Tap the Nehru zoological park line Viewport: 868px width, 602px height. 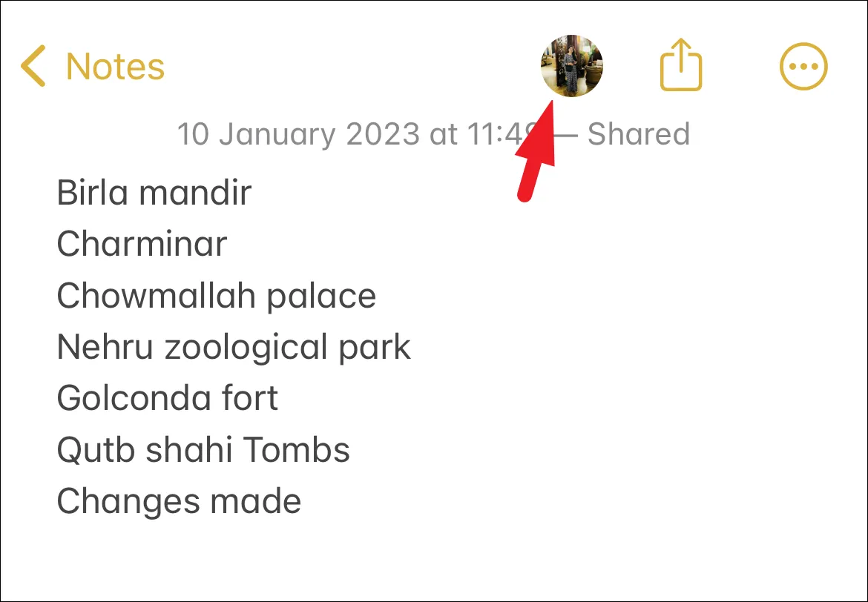coord(234,348)
